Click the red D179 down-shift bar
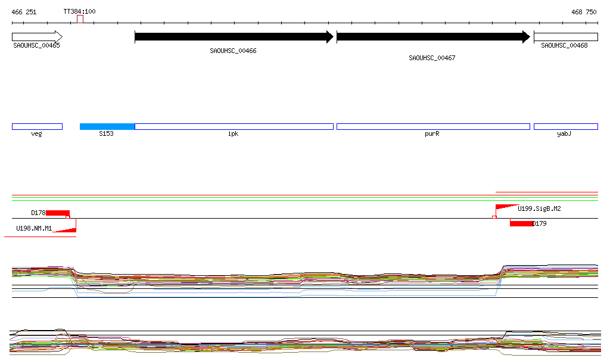This screenshot has height=364, width=610. click(x=521, y=223)
